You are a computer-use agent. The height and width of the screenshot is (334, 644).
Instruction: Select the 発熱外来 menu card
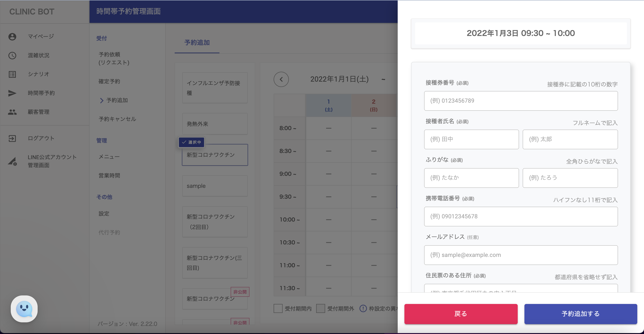[215, 124]
